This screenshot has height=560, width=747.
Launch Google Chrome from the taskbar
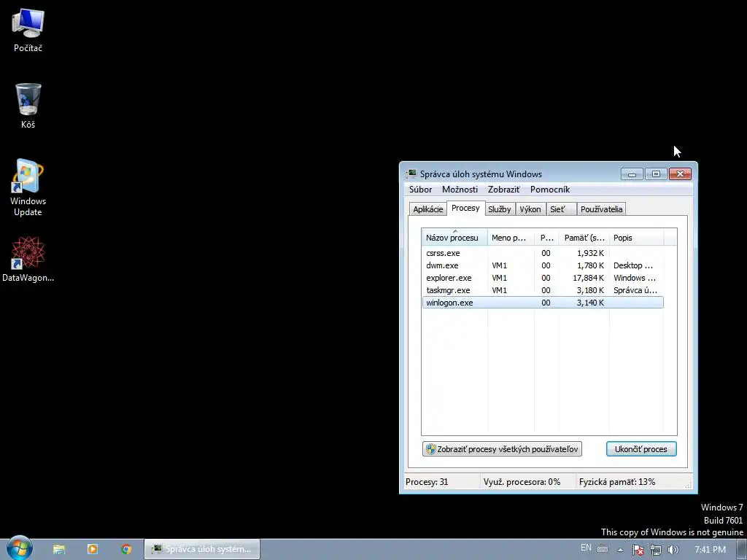[126, 549]
